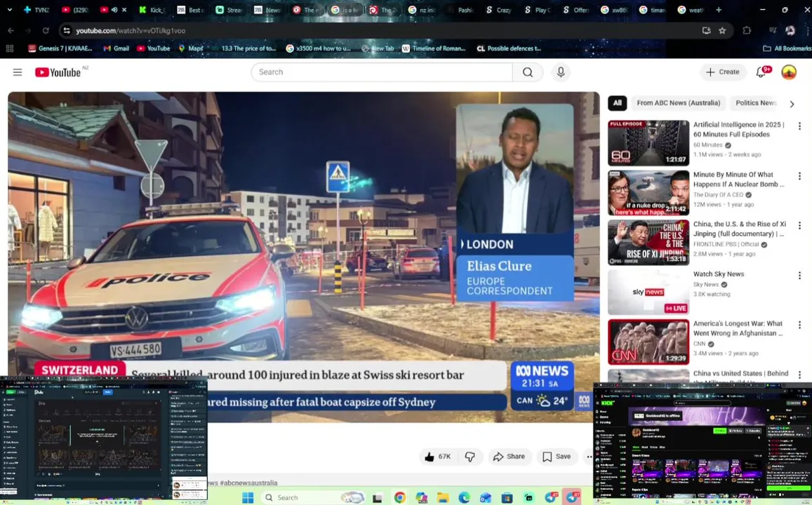Screen dimensions: 812x505
Task: Switch to the weather tab
Action: click(691, 10)
